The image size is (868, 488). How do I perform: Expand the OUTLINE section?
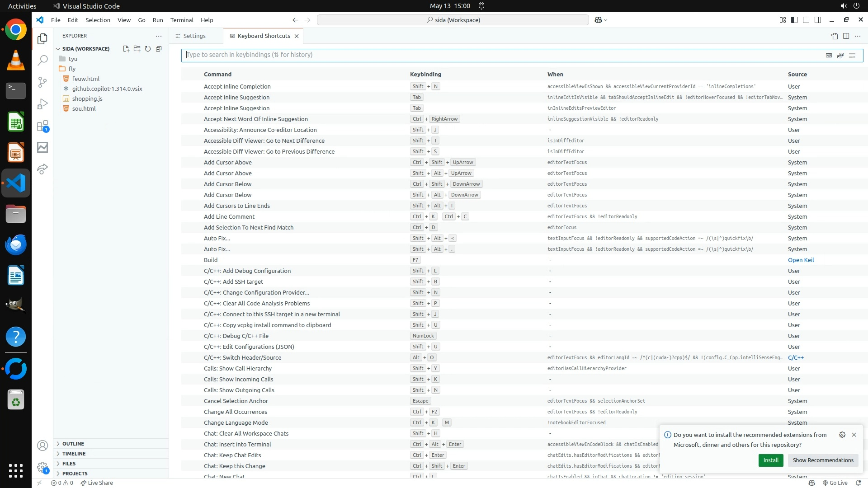tap(73, 444)
